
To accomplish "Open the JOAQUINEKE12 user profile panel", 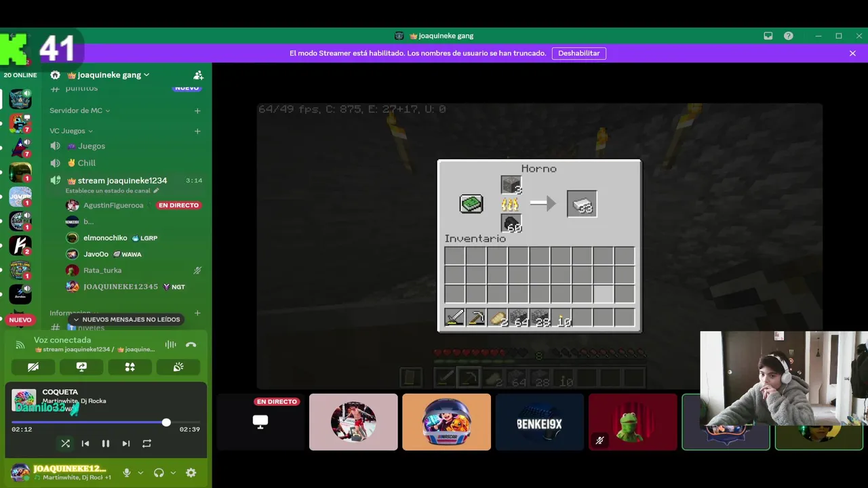I will point(61,472).
